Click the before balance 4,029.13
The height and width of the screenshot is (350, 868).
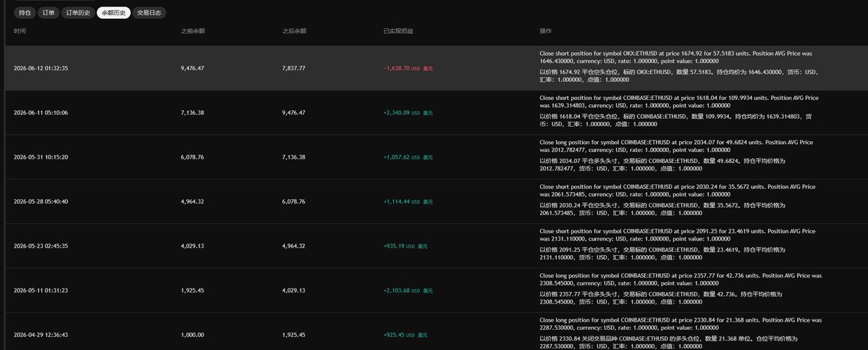[193, 246]
